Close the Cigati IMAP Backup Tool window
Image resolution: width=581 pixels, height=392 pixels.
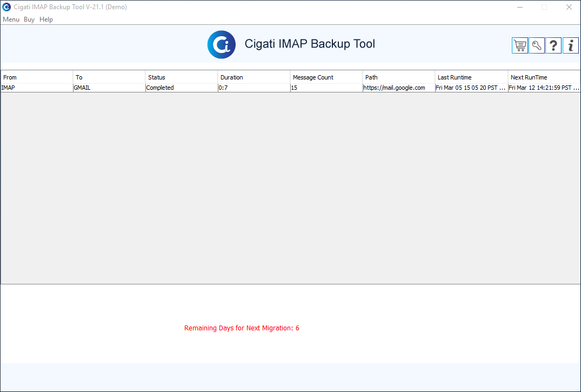click(569, 7)
